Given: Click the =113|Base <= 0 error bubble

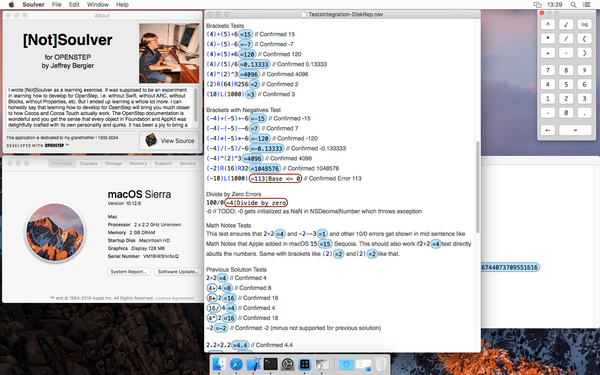Looking at the screenshot, I should tap(275, 178).
